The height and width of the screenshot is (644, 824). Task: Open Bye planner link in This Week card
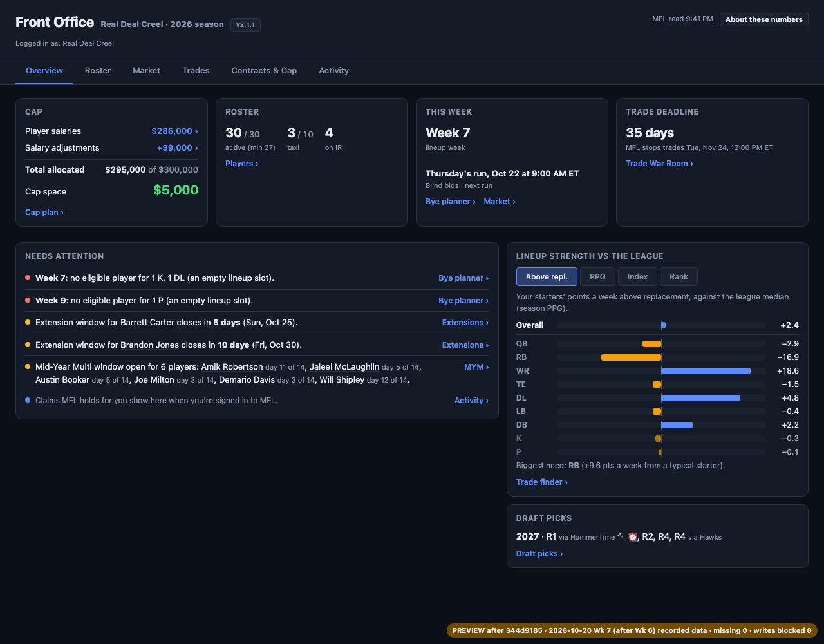click(x=451, y=202)
